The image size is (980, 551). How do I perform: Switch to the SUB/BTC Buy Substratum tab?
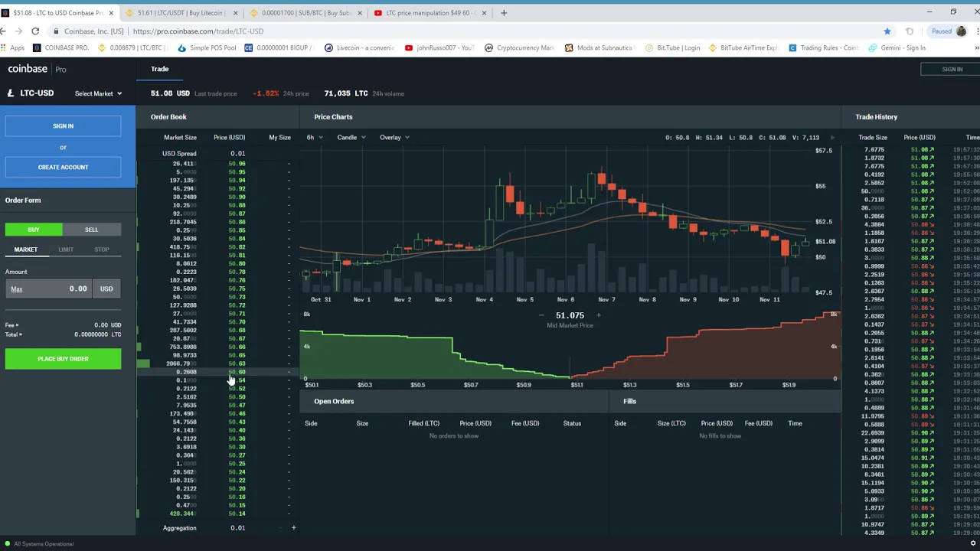(x=306, y=13)
